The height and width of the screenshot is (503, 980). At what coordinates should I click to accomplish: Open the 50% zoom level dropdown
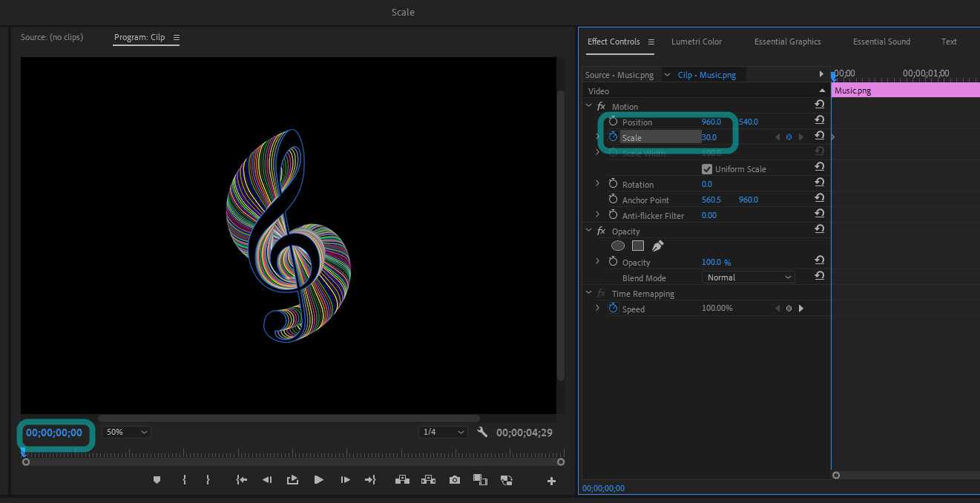[x=127, y=432]
